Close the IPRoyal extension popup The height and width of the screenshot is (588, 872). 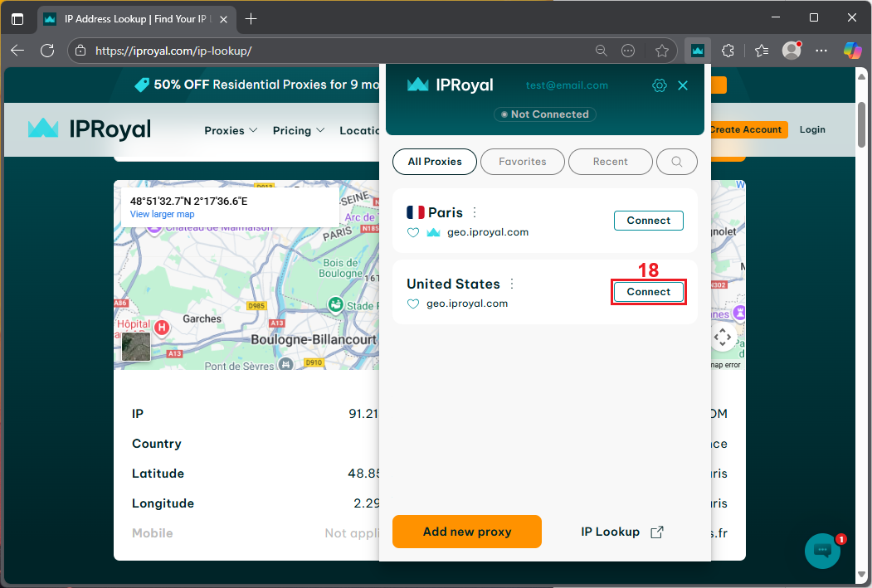point(683,85)
